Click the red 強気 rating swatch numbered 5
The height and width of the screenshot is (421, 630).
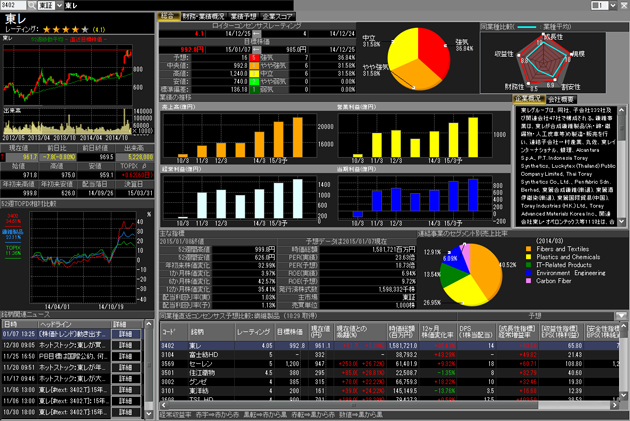[x=254, y=58]
